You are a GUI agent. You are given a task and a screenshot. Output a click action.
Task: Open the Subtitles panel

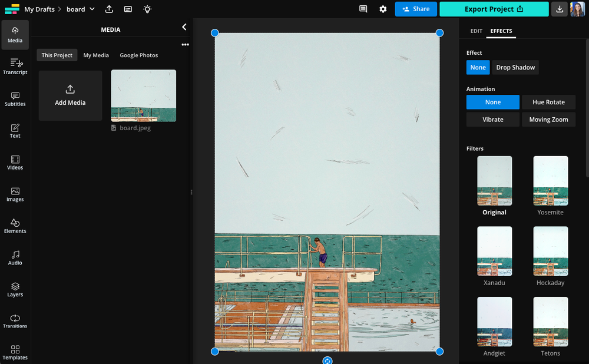point(15,99)
